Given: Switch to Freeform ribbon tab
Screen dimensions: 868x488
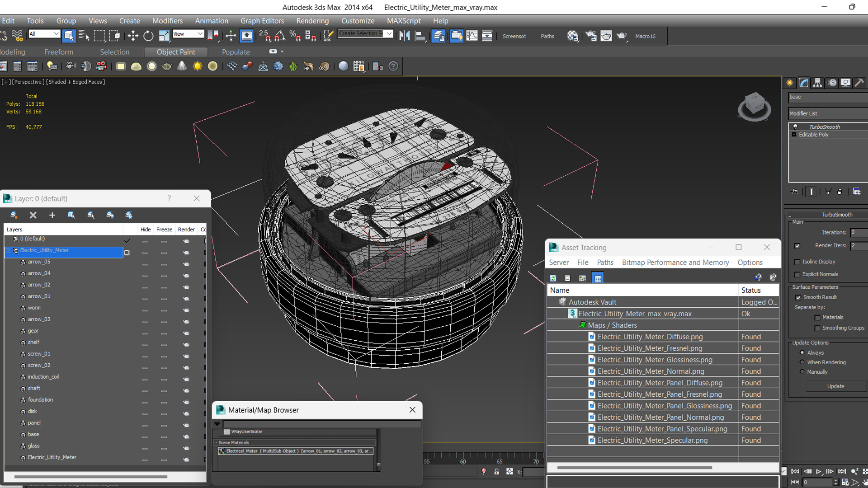Looking at the screenshot, I should pyautogui.click(x=59, y=52).
